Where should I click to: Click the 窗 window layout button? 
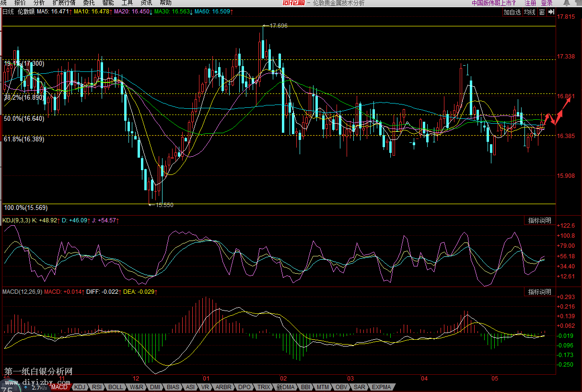(x=542, y=12)
